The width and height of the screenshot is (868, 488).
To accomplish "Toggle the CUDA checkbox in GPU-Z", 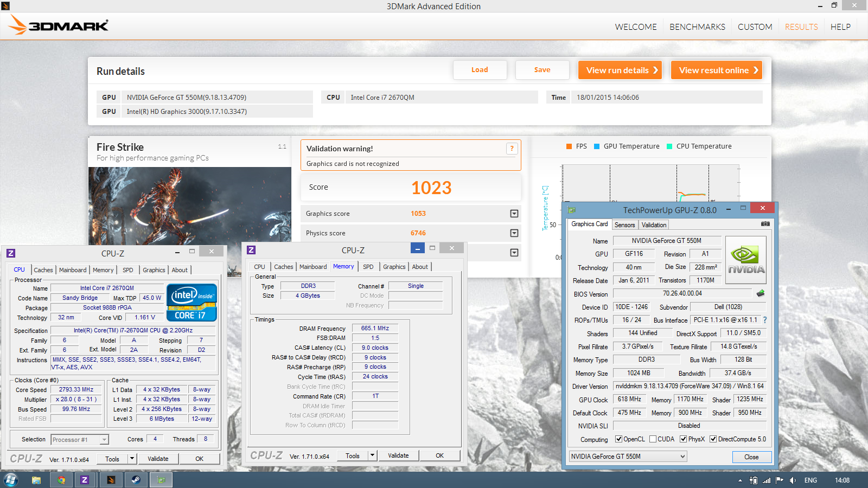I will click(x=653, y=439).
